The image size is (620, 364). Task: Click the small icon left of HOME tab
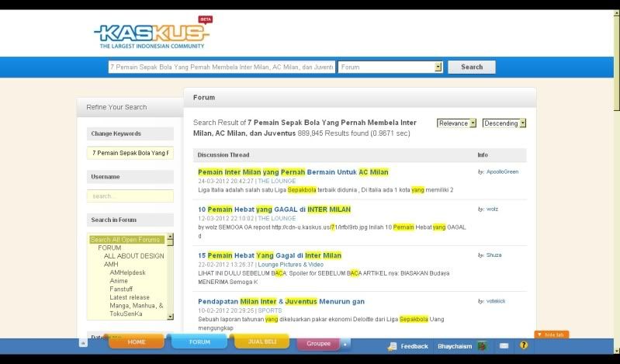coord(83,343)
